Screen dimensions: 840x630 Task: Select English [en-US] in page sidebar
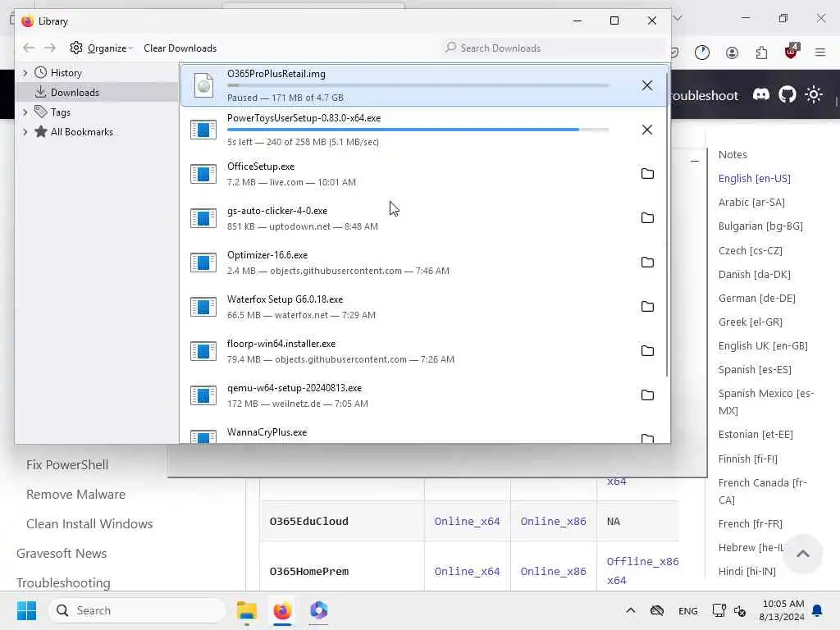pos(755,178)
